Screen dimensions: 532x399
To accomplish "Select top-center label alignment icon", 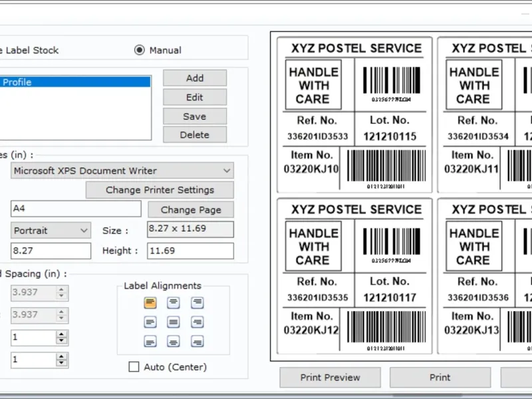I will click(x=174, y=303).
